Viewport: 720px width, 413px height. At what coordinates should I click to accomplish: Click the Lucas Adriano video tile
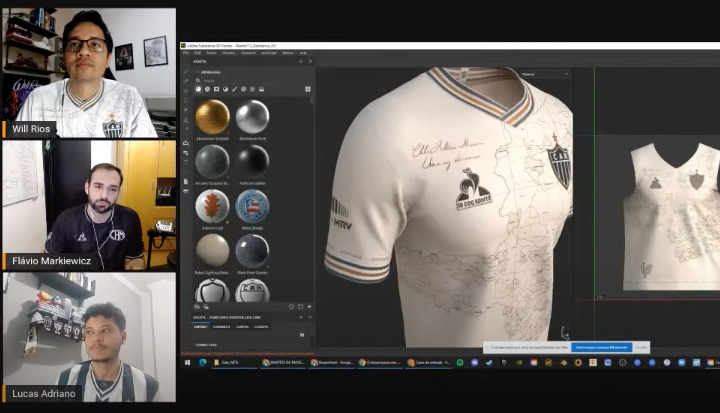pyautogui.click(x=90, y=337)
